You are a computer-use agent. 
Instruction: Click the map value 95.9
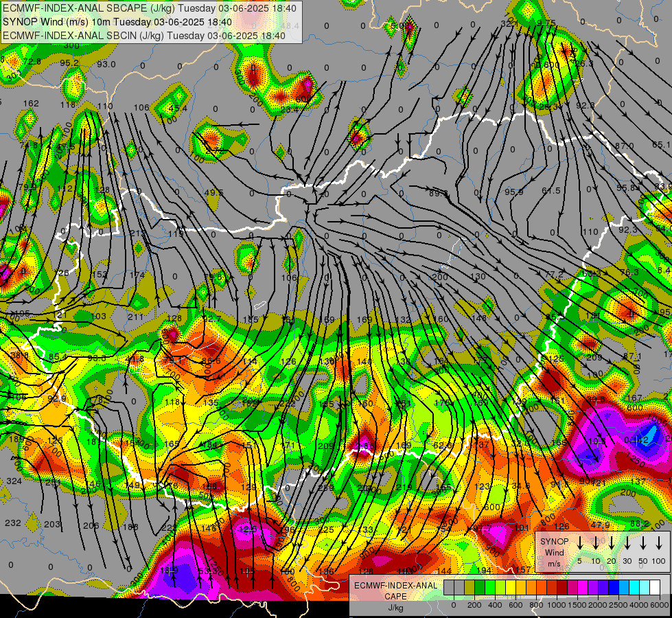(x=513, y=192)
